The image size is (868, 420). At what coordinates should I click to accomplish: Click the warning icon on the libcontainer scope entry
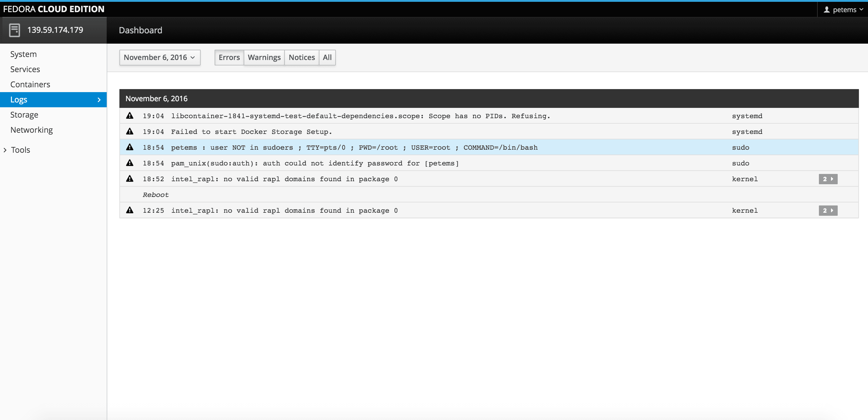click(x=130, y=115)
